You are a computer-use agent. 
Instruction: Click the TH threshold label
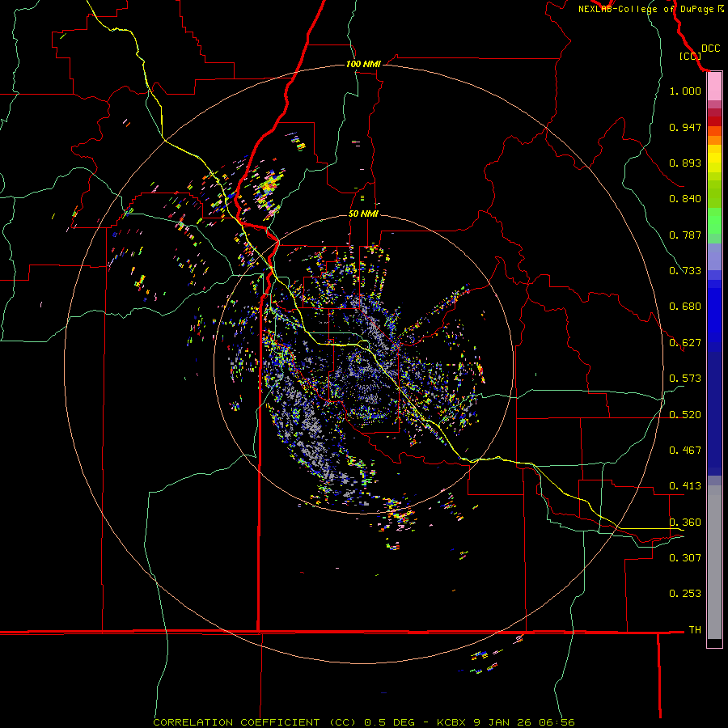click(x=695, y=630)
